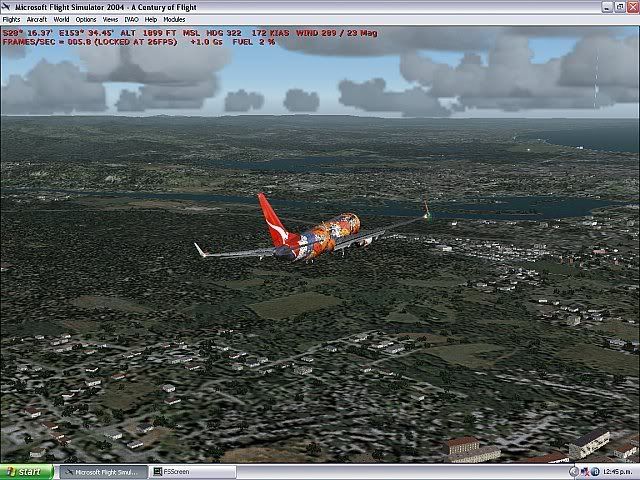Open the Options menu
This screenshot has width=640, height=480.
[x=86, y=19]
